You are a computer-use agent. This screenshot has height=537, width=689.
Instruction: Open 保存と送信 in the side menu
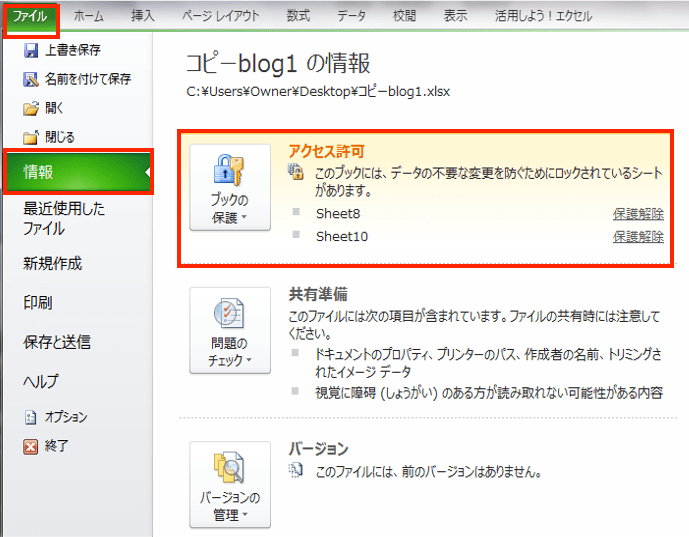coord(57,342)
